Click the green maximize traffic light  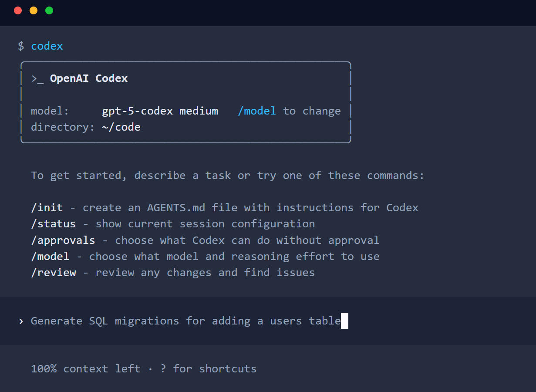pos(49,10)
